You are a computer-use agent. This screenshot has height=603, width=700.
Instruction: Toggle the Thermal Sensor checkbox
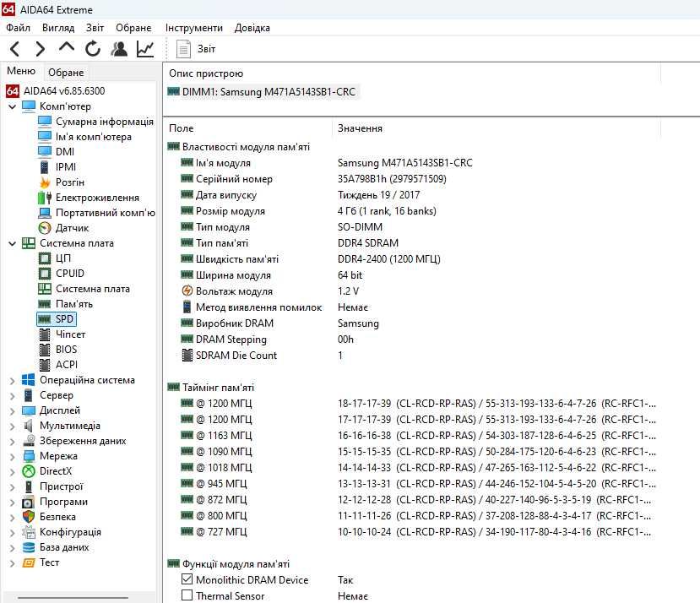(187, 595)
